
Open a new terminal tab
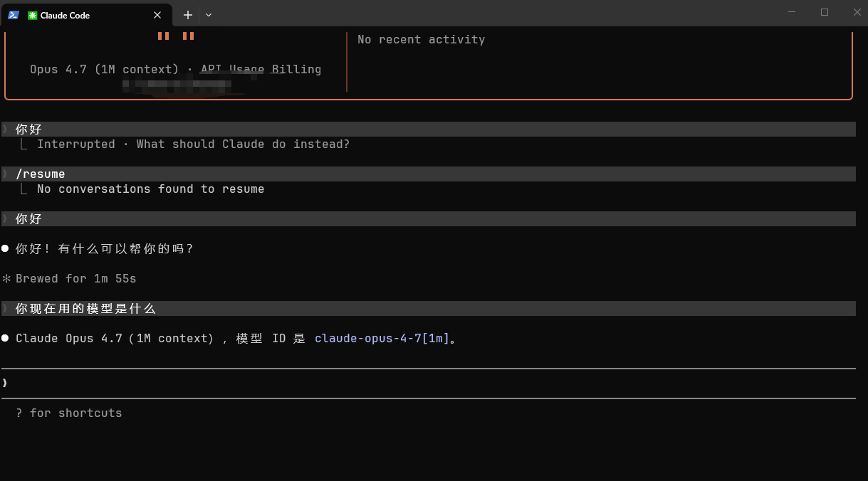(187, 14)
